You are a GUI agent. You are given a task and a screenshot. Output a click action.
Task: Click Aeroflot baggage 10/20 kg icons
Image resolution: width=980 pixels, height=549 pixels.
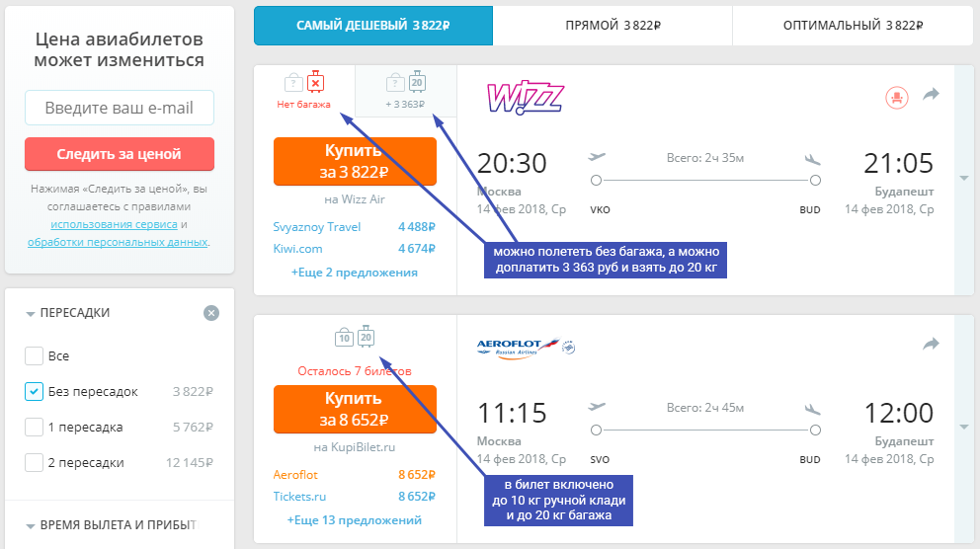355,338
